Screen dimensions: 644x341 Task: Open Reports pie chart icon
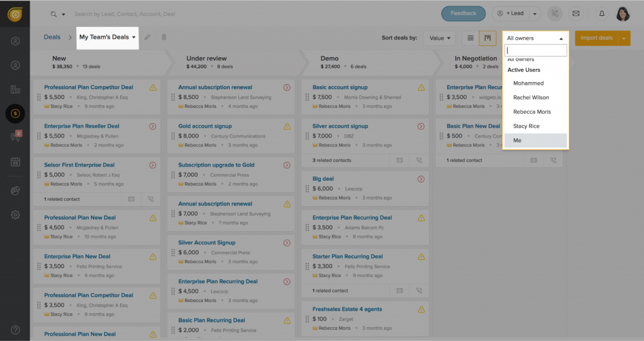[15, 191]
